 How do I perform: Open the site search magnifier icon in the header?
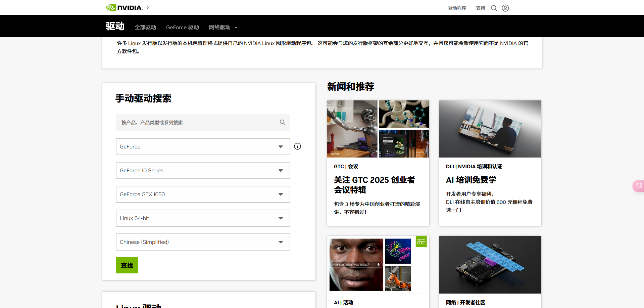(494, 8)
